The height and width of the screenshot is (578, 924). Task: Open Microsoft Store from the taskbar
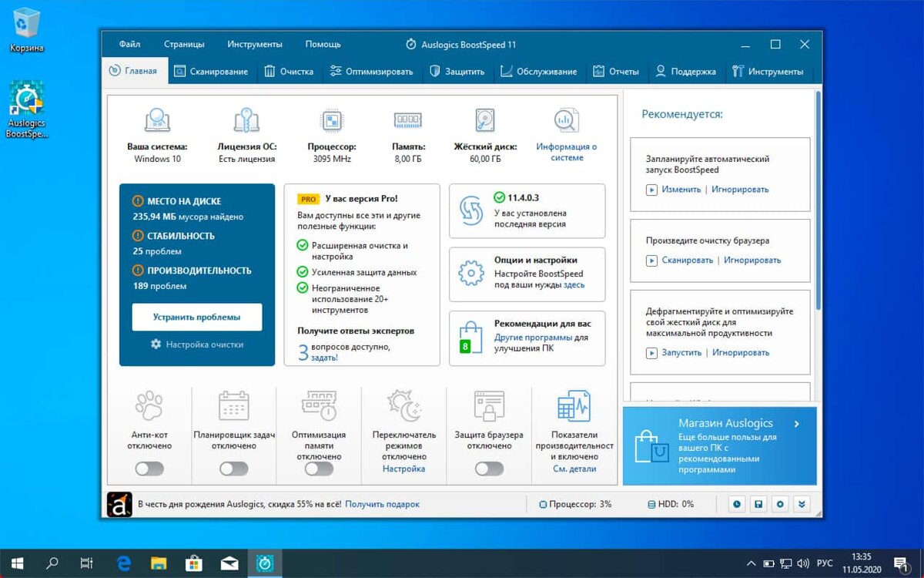[x=194, y=563]
